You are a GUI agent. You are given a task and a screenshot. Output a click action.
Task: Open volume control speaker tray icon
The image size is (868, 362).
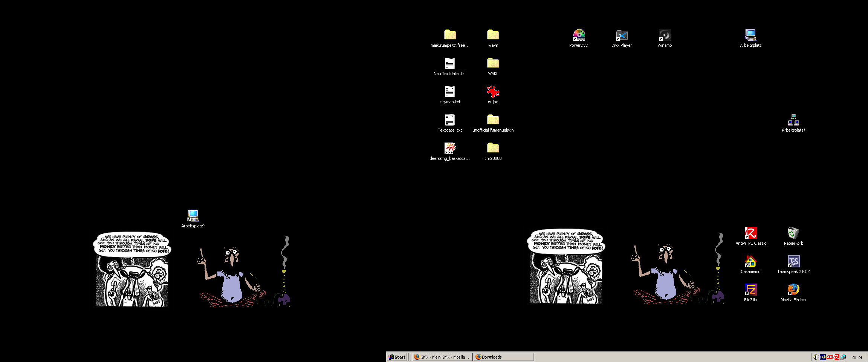coord(816,357)
